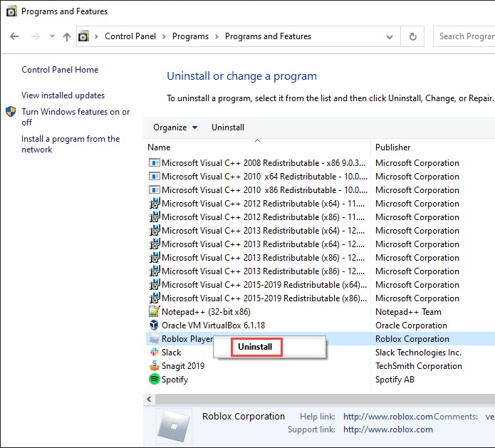Screen dimensions: 495x448
Task: Click the Oracle VM VirtualBox icon
Action: [x=154, y=325]
